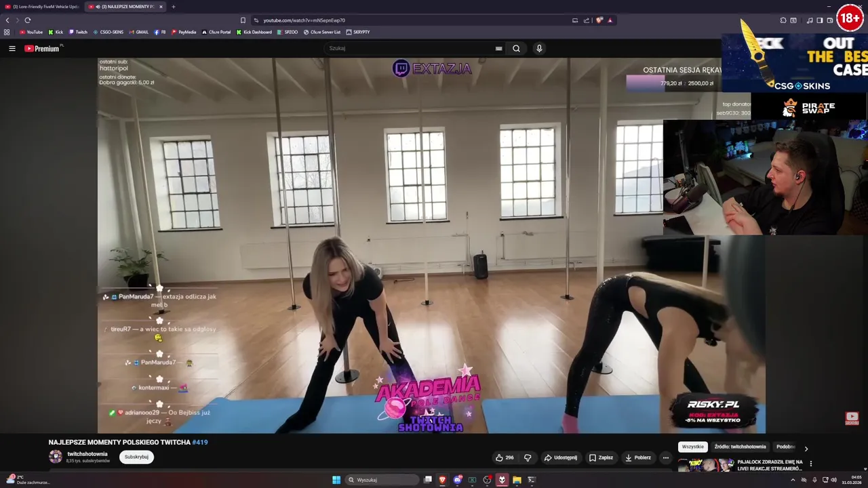Open the GMAIL bookmark
Screen dimensions: 868x488
(139, 32)
